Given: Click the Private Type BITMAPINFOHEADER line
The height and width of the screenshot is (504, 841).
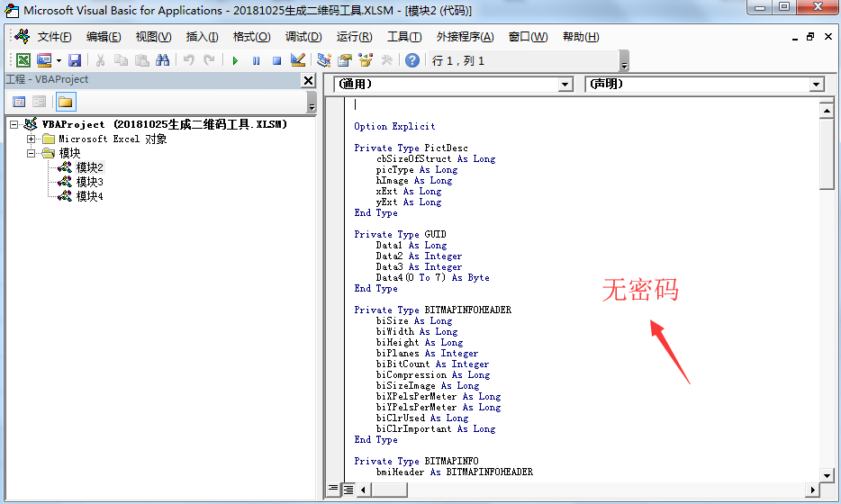Looking at the screenshot, I should [432, 310].
